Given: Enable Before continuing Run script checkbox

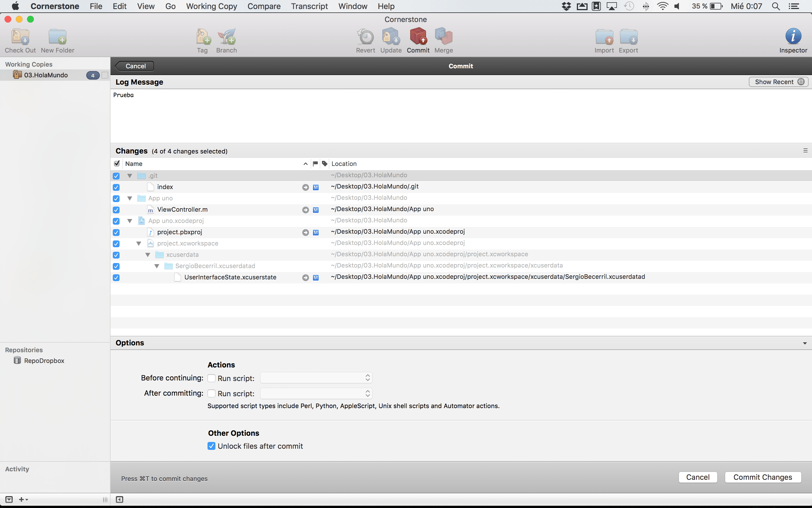Looking at the screenshot, I should click(x=211, y=378).
